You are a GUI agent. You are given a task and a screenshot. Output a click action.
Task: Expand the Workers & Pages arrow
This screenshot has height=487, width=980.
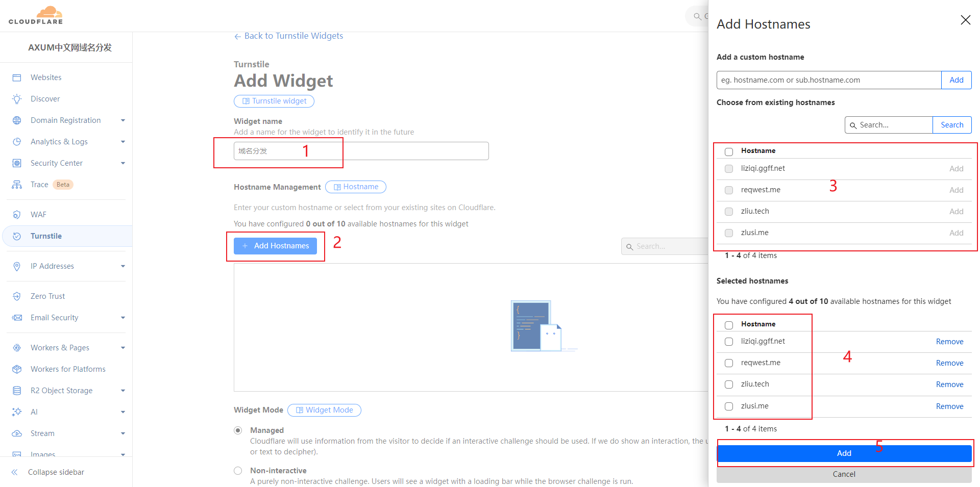click(123, 348)
